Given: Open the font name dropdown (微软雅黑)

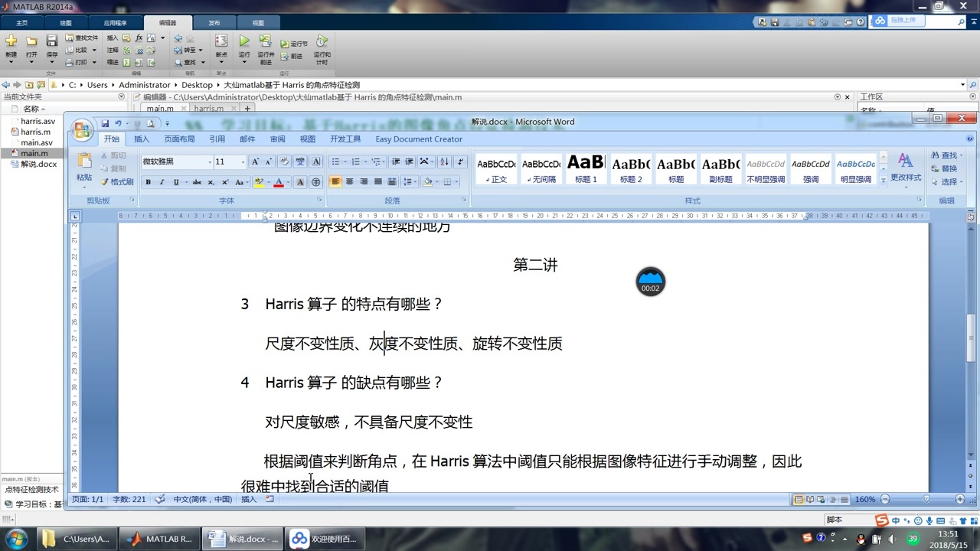Looking at the screenshot, I should click(210, 161).
